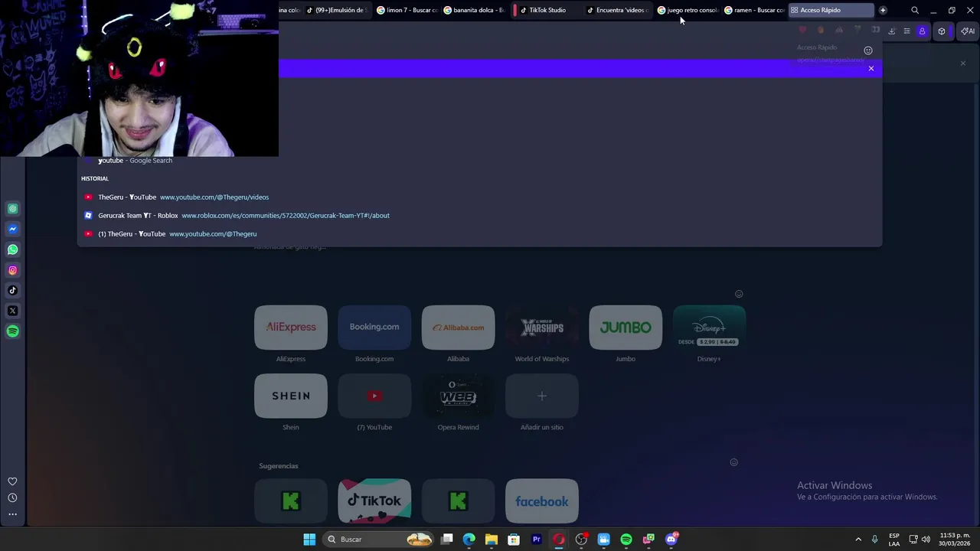Switch to the 'bananita dolca' tab
This screenshot has height=551, width=980.
473,10
